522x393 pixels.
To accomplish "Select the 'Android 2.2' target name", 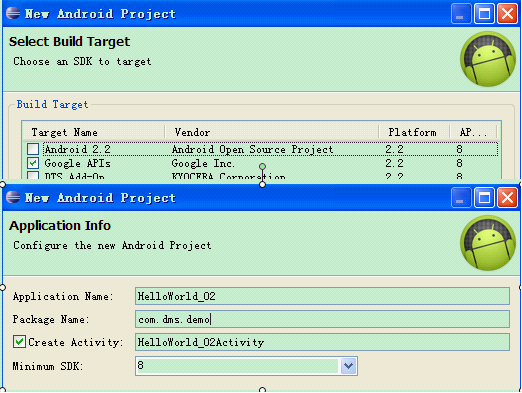I will (77, 149).
